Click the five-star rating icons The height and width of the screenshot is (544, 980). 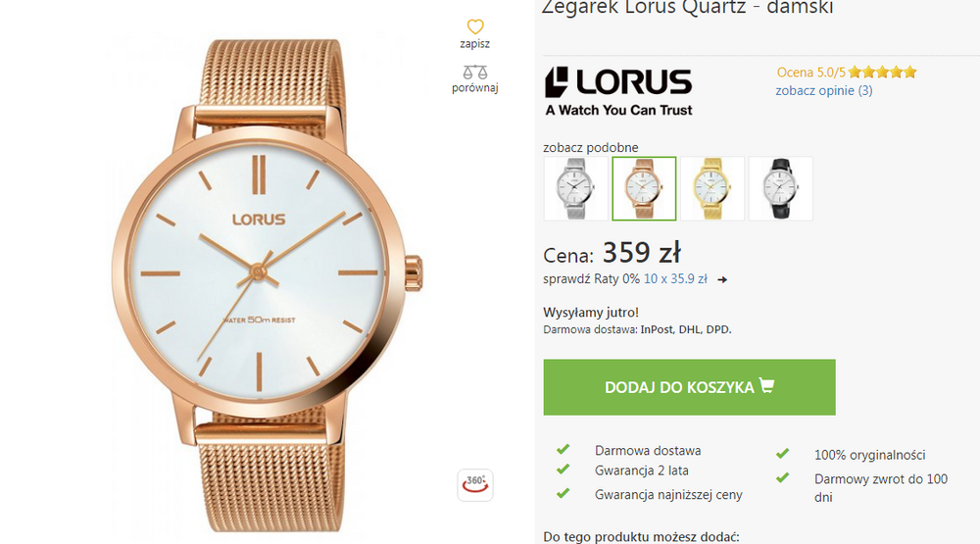(x=883, y=72)
